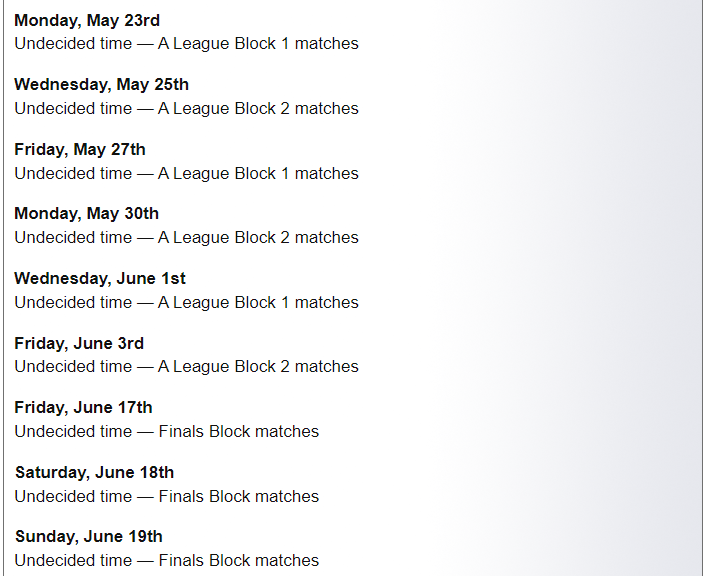Select the Block 2 matches line under May 30th
708x576 pixels.
[x=186, y=237]
